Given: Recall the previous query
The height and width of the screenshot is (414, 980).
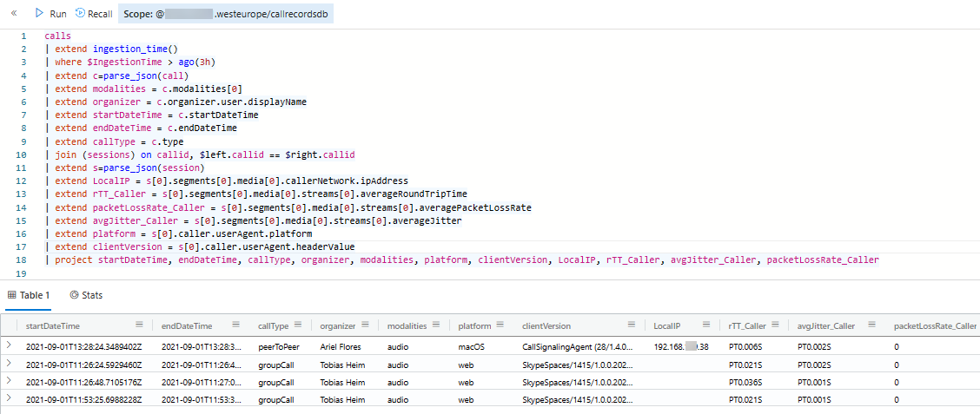Looking at the screenshot, I should [94, 13].
